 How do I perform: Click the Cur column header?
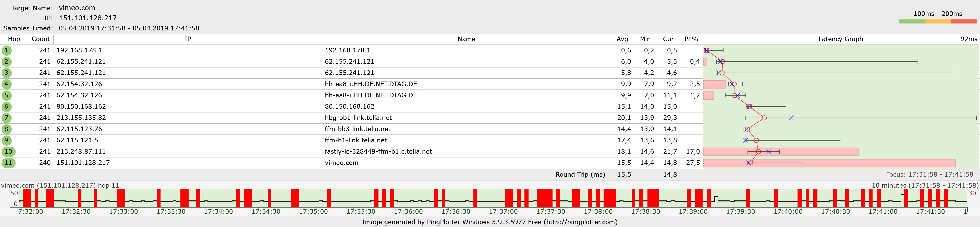point(668,39)
